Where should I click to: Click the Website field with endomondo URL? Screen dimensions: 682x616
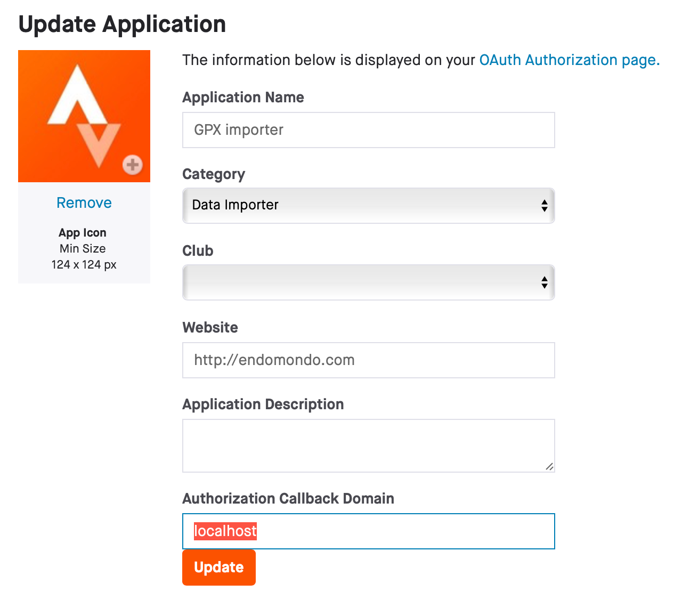[x=369, y=360]
